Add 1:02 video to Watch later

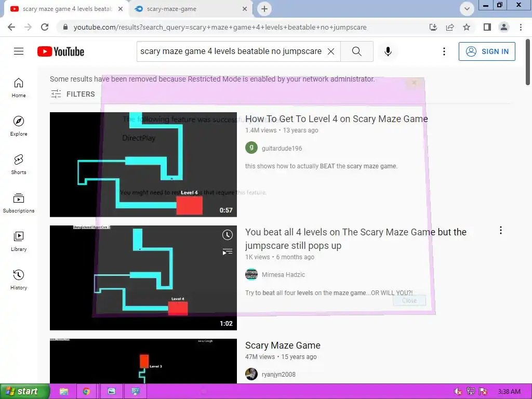(x=228, y=235)
